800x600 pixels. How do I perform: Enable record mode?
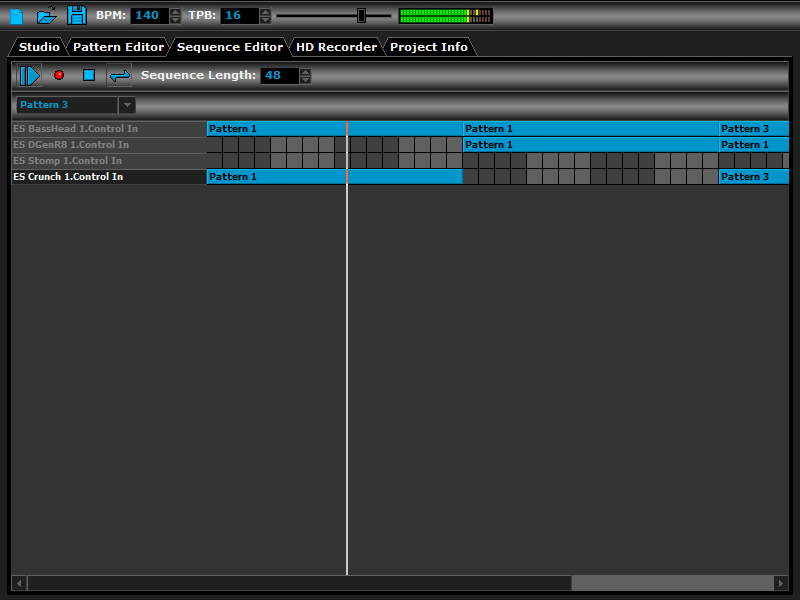click(x=59, y=75)
